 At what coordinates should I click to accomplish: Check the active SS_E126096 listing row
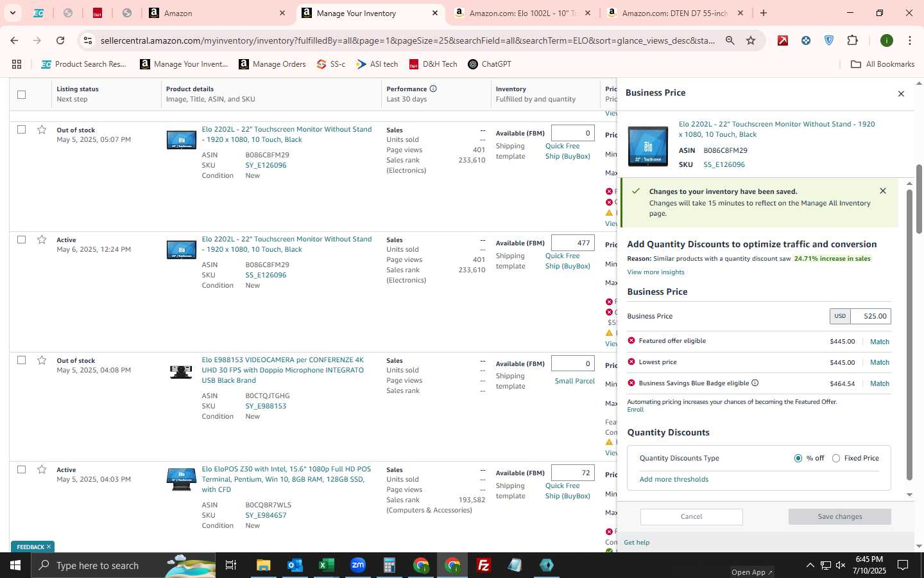click(x=21, y=240)
